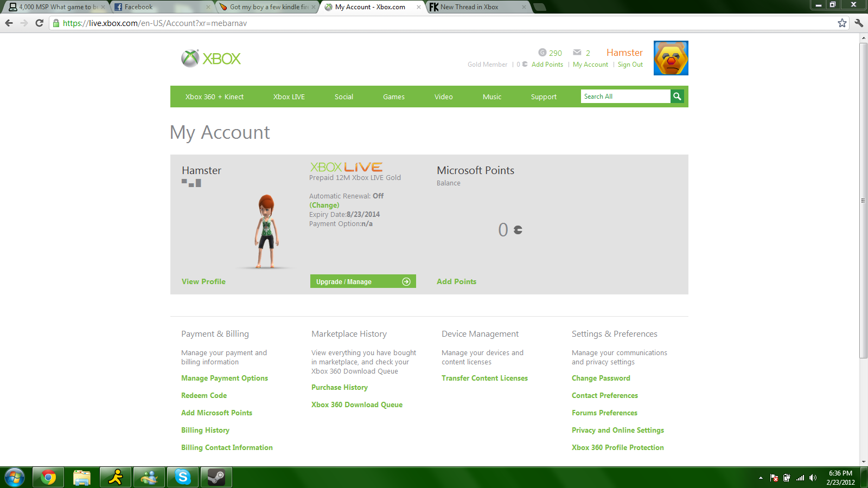The width and height of the screenshot is (868, 488).
Task: Switch to the 4,000 MSP browser tab
Action: (56, 7)
